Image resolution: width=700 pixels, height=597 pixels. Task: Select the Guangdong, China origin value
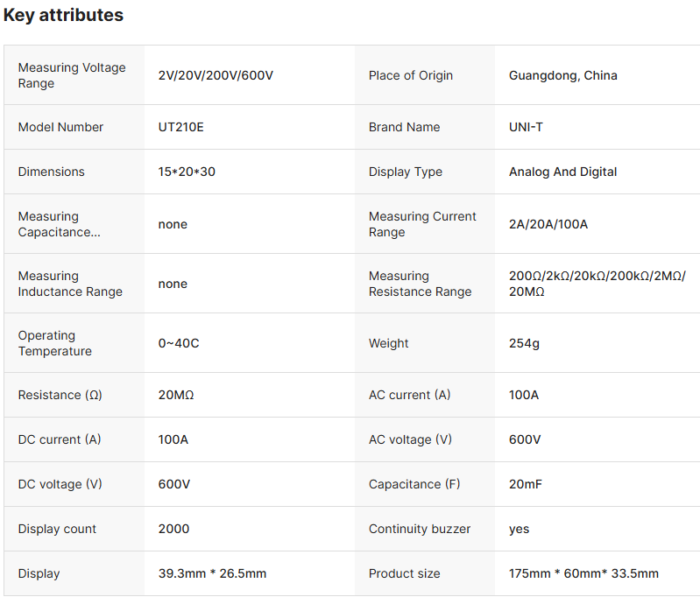coord(562,75)
